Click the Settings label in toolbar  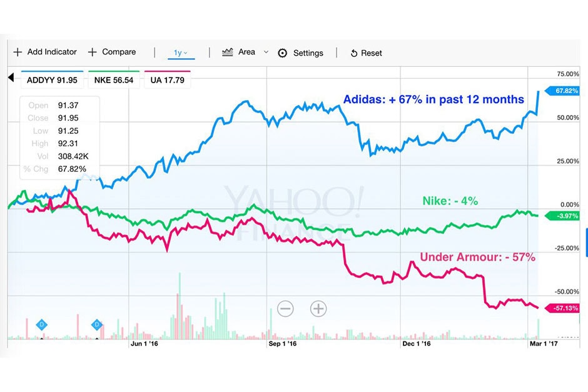click(x=308, y=53)
